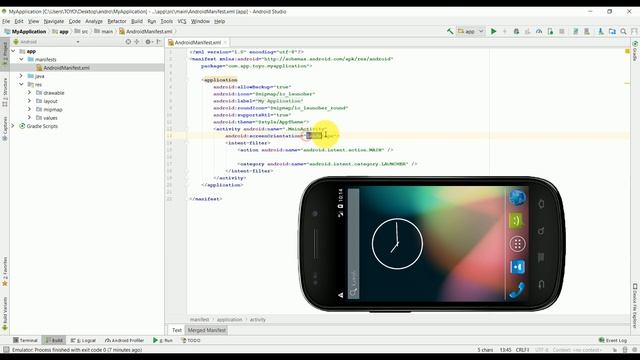Expand the Gradle Scripts node

13,126
